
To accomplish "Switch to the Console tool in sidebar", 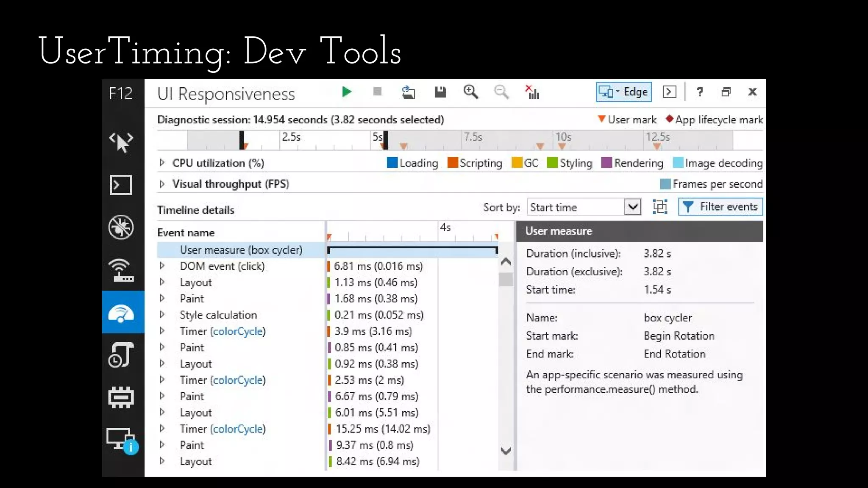I will click(x=121, y=185).
